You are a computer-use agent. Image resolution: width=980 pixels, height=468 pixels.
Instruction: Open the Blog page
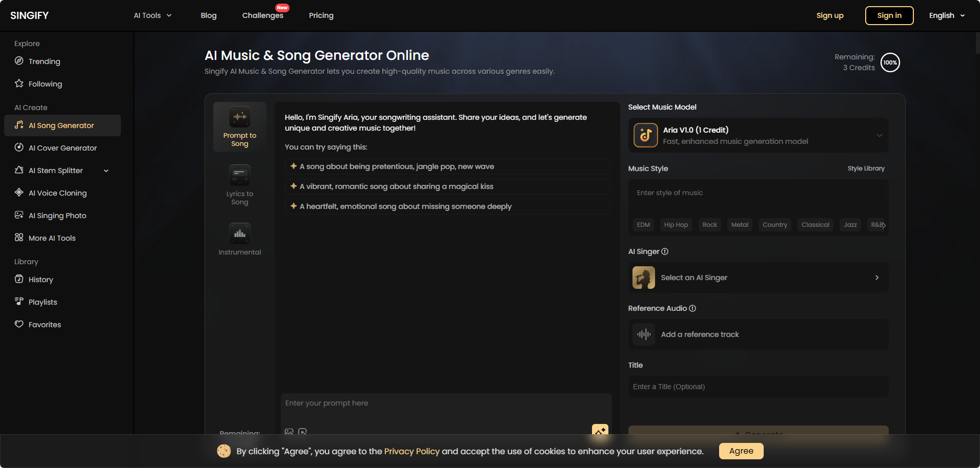click(209, 15)
